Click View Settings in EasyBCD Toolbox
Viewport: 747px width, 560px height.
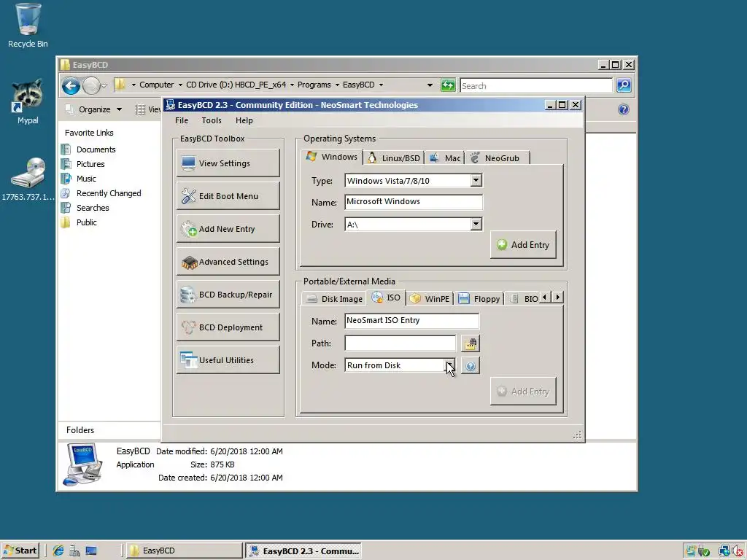coord(228,163)
